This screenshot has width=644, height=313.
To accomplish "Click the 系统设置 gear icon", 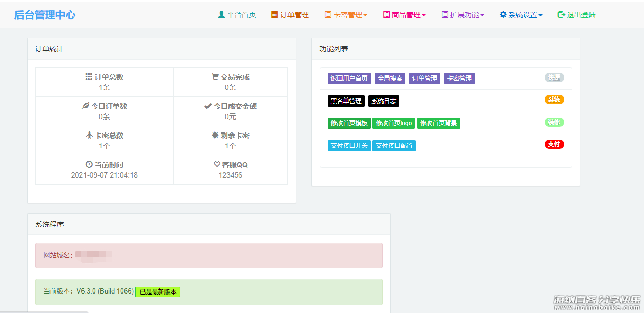I will coord(503,14).
